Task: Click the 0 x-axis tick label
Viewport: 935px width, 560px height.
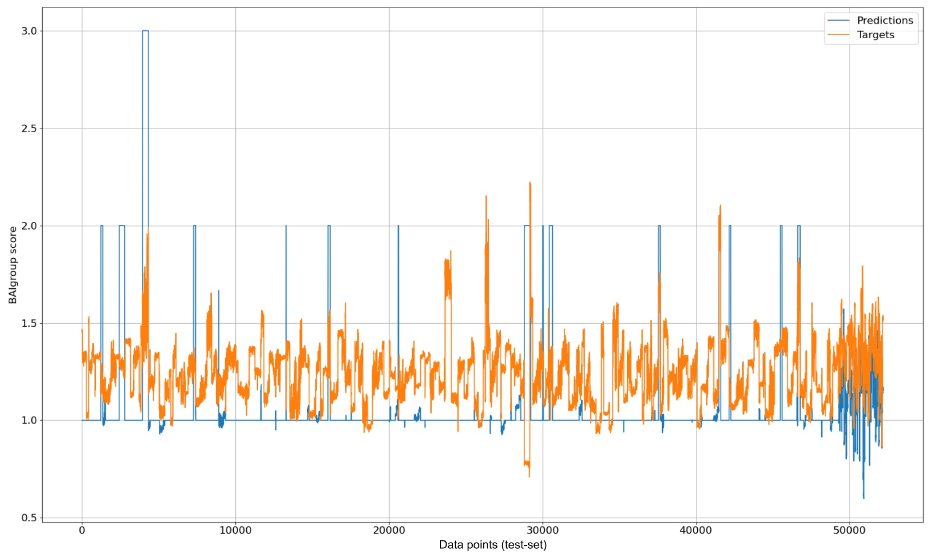Action: [82, 531]
